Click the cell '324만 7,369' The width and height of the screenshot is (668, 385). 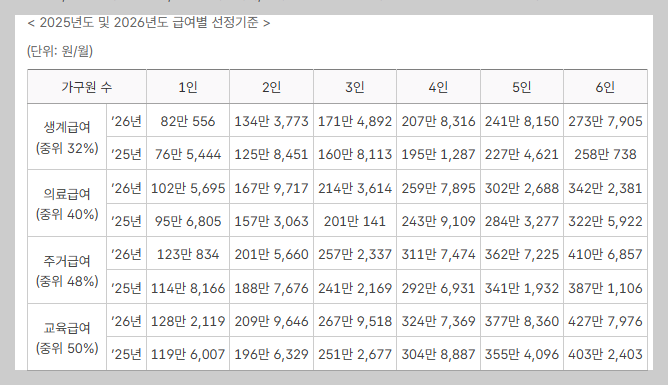pyautogui.click(x=438, y=321)
